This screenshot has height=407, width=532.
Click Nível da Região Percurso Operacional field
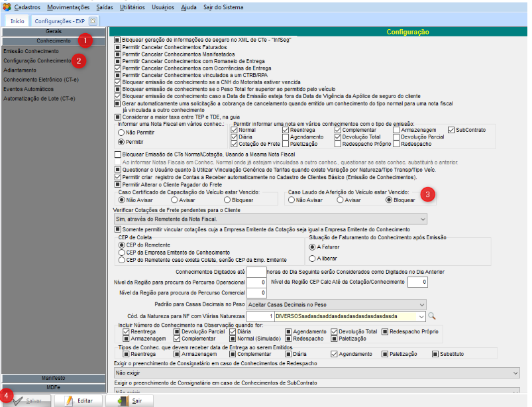pyautogui.click(x=256, y=282)
